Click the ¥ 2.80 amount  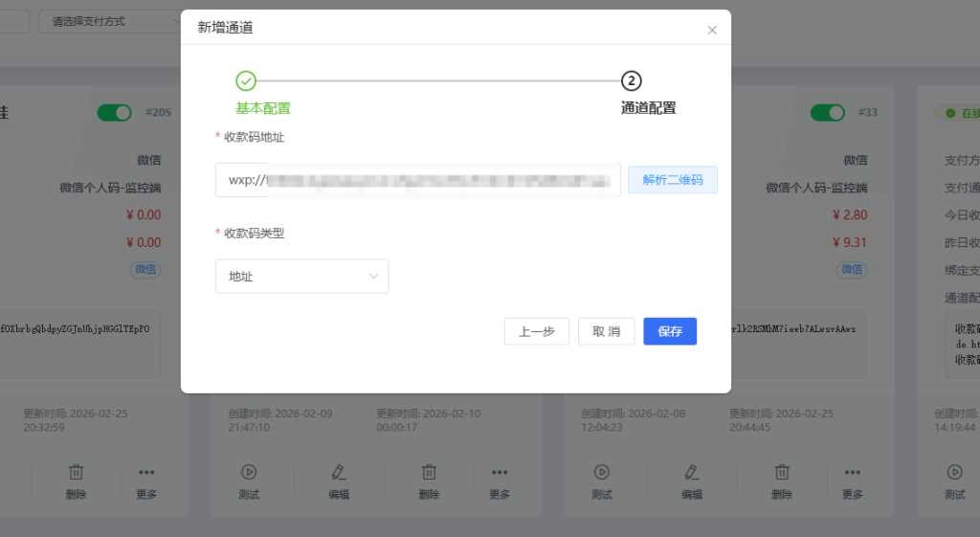pos(850,215)
